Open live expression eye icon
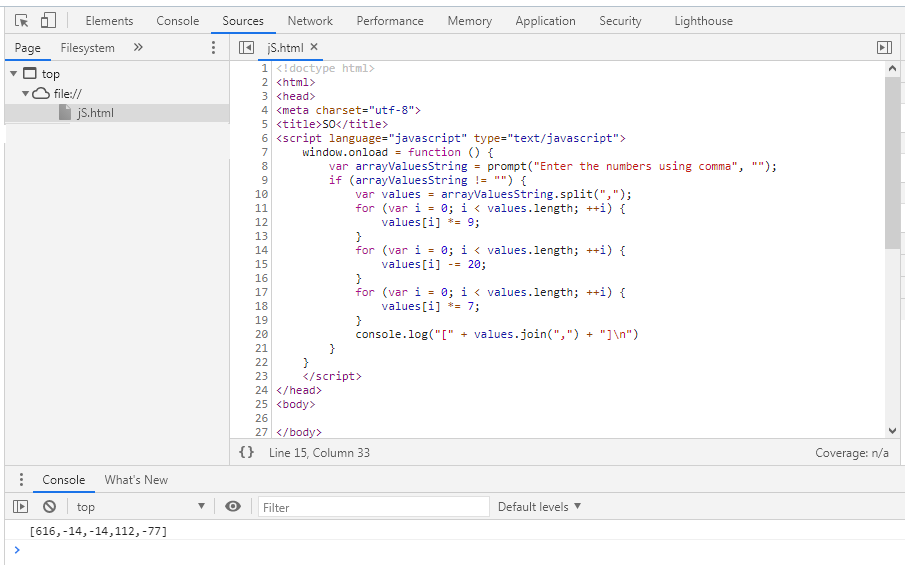 [x=233, y=507]
